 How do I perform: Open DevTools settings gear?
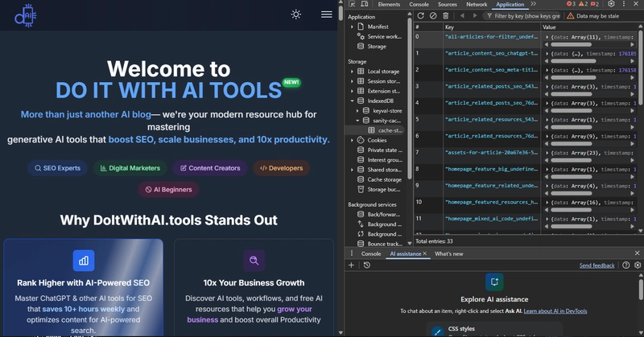(611, 4)
